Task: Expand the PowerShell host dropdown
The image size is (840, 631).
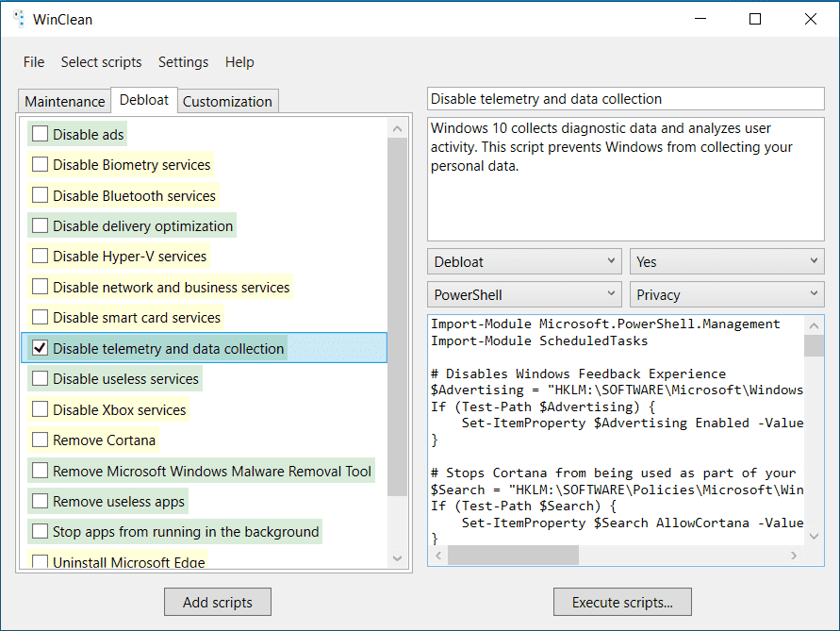Action: (x=524, y=294)
